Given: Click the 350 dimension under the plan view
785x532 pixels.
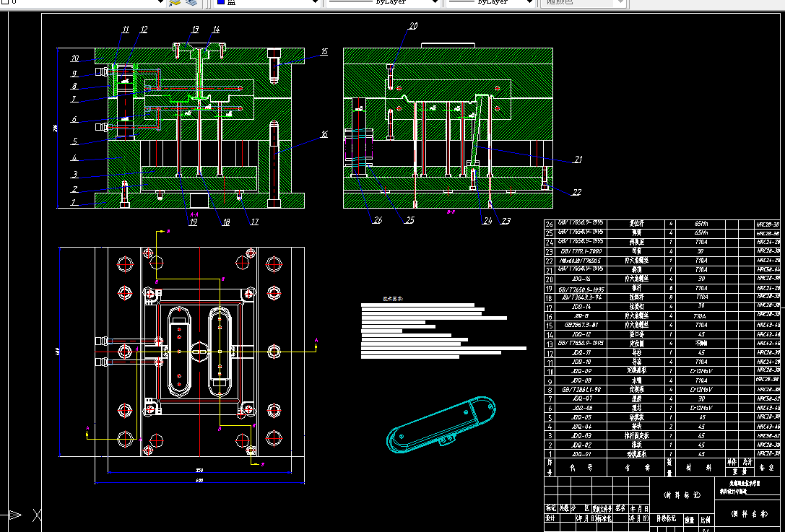Looking at the screenshot, I should coord(199,471).
